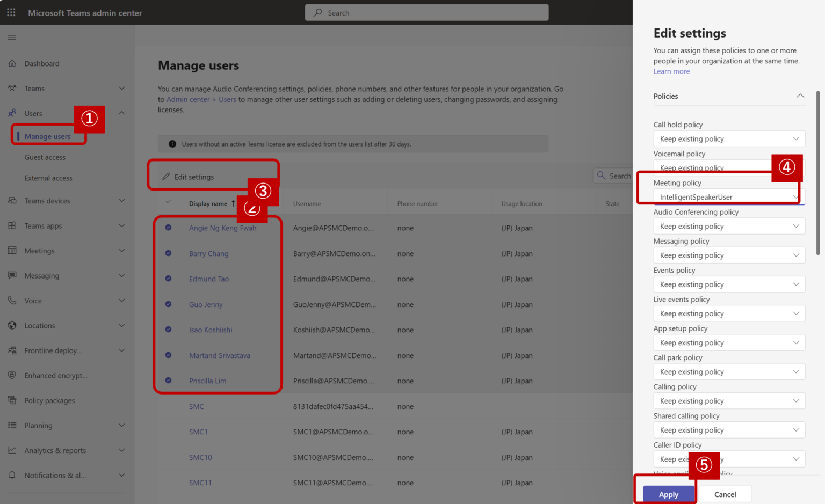
Task: Open the Call hold policy dropdown
Action: tap(728, 139)
